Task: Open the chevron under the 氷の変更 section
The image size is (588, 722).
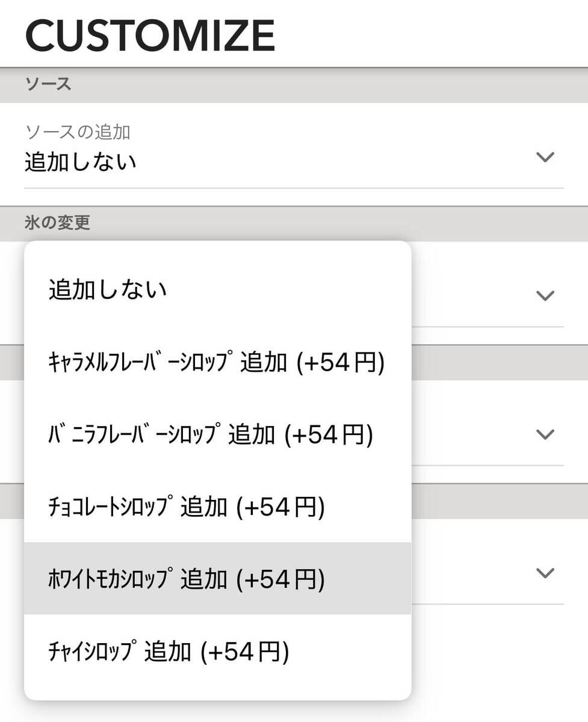Action: click(545, 295)
